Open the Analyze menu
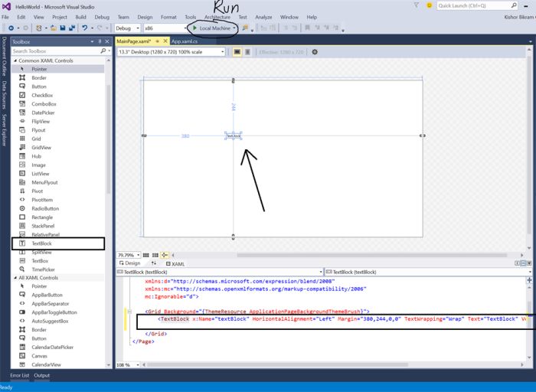 tap(263, 17)
